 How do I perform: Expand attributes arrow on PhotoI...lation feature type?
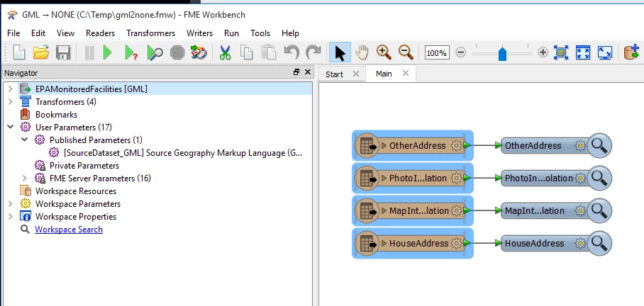tap(384, 178)
